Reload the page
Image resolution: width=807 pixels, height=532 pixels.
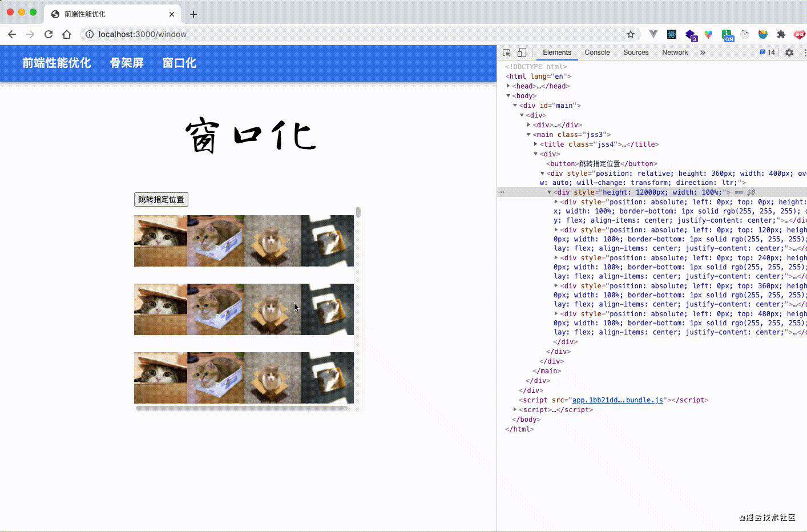pos(49,34)
